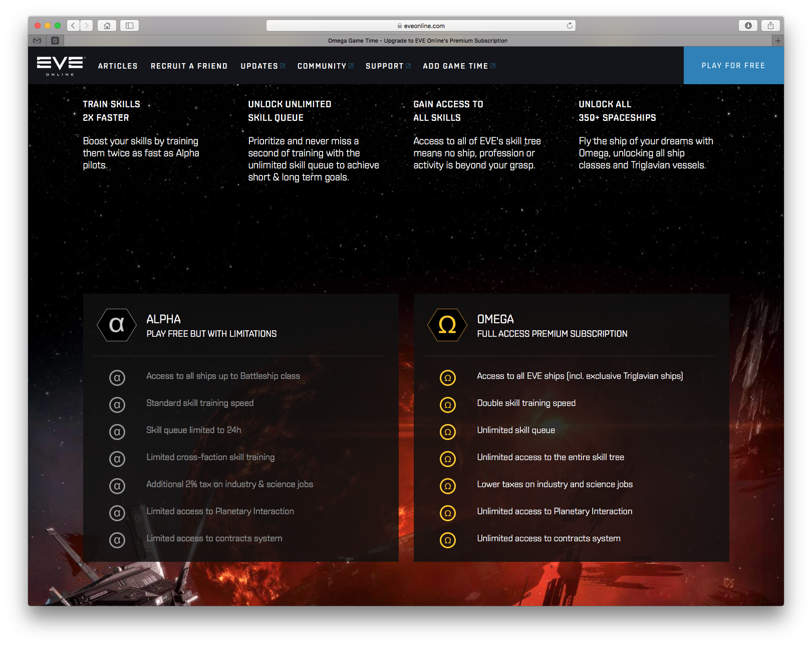Add a new tab with plus button
Viewport: 812px width, 646px height.
click(777, 41)
